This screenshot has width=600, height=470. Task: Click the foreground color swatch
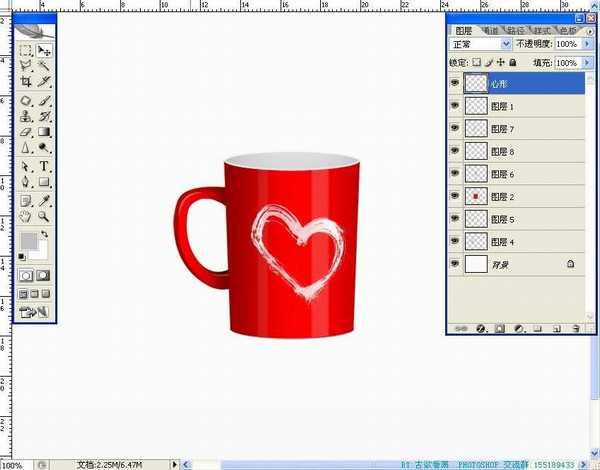[29, 240]
